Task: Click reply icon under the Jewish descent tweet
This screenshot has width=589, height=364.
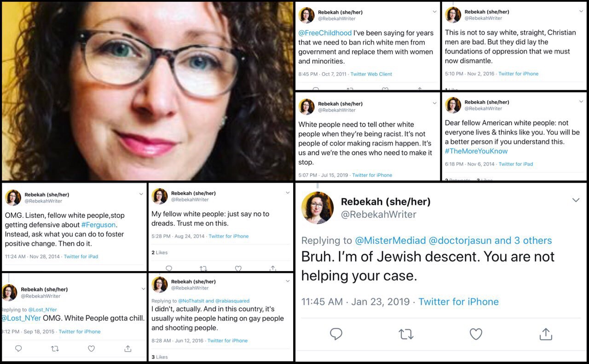Action: pos(336,334)
